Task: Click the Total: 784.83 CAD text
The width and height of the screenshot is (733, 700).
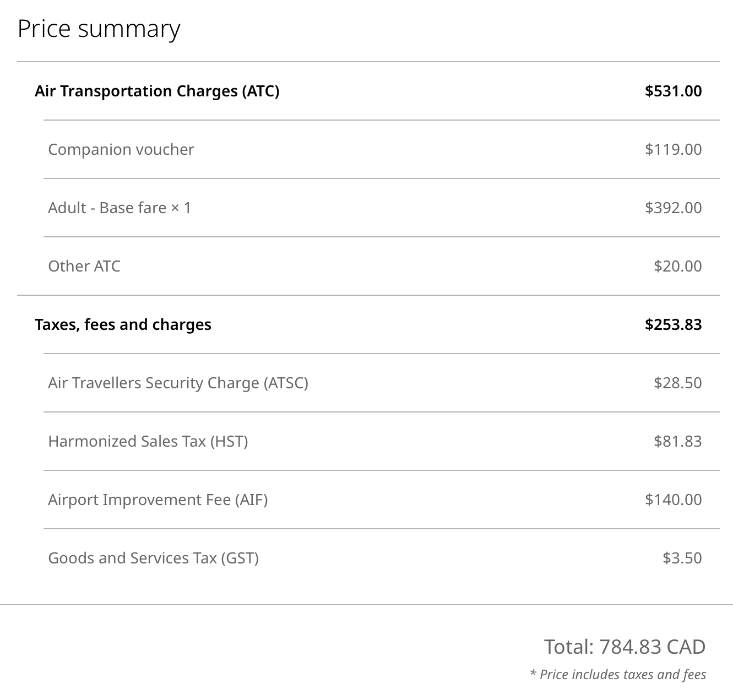Action: pyautogui.click(x=625, y=647)
